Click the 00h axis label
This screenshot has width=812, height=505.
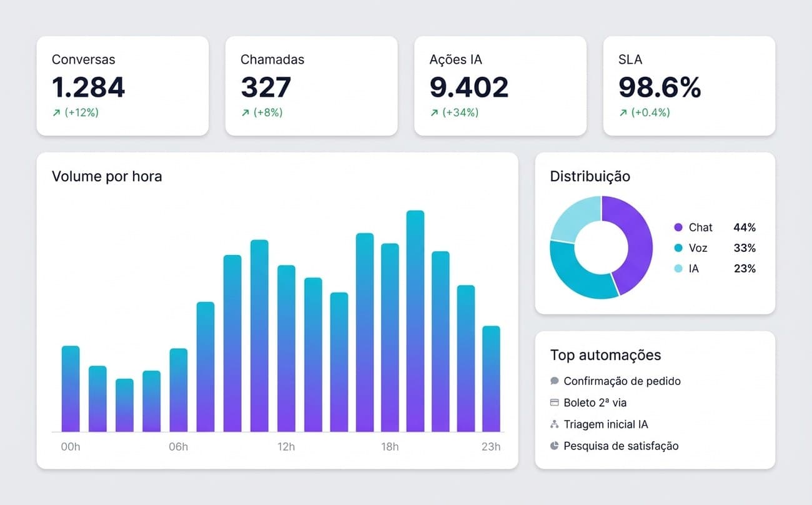click(71, 447)
